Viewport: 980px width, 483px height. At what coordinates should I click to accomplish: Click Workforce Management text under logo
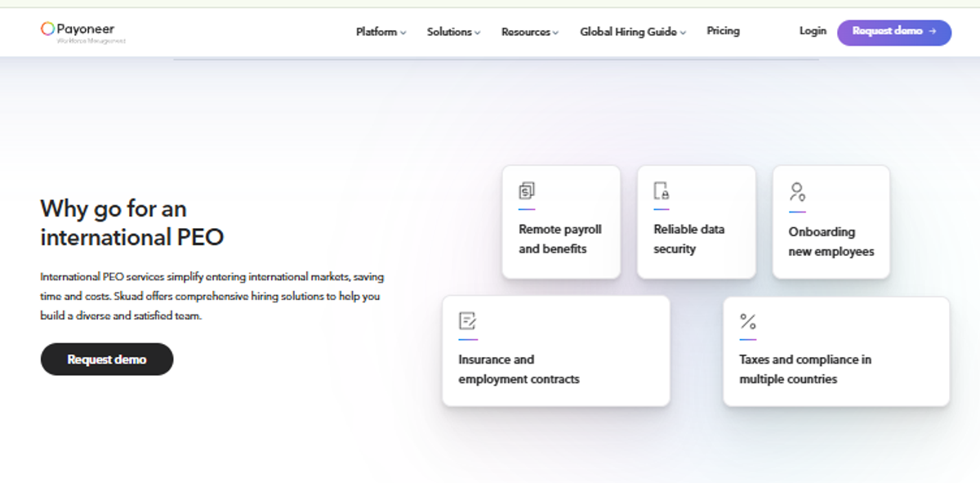coord(91,41)
